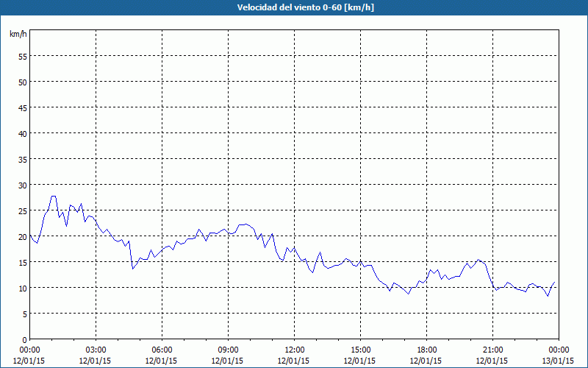Click the y-axis label '50'
The image size is (588, 368).
tap(23, 82)
